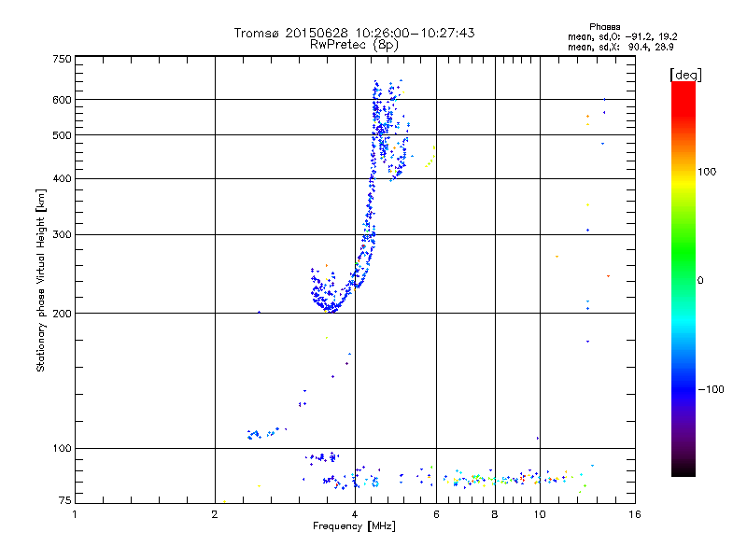Select the mean, sd,O: -91.2, 19.2 line
Image resolution: width=747 pixels, height=560 pixels.
[x=622, y=36]
